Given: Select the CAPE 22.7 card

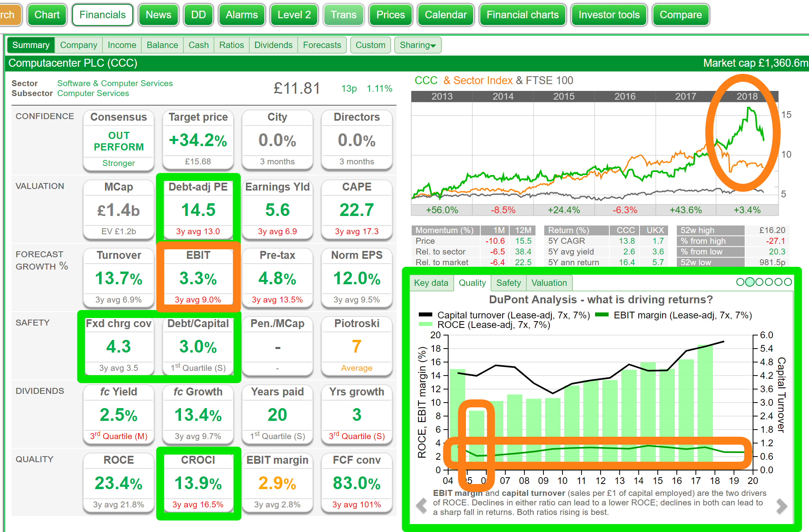Looking at the screenshot, I should [357, 209].
